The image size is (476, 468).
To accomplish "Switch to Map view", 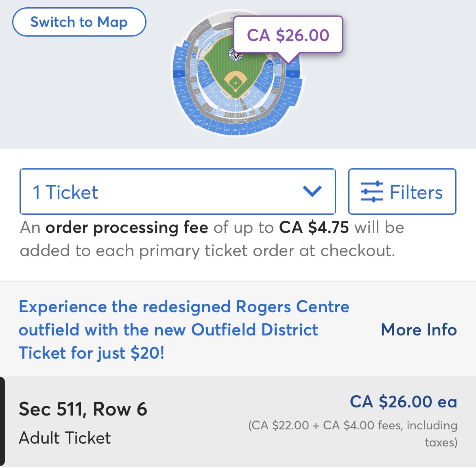I will pyautogui.click(x=79, y=22).
